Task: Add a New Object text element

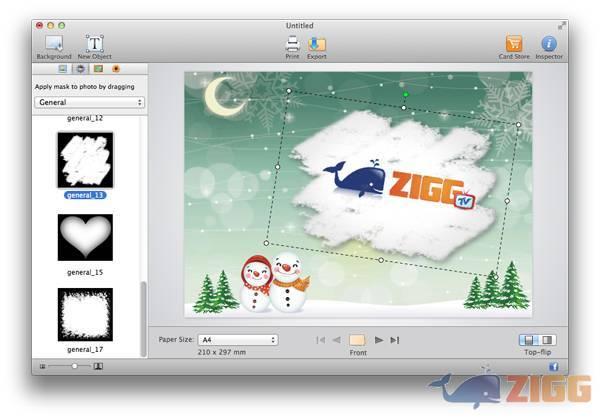Action: (x=95, y=44)
